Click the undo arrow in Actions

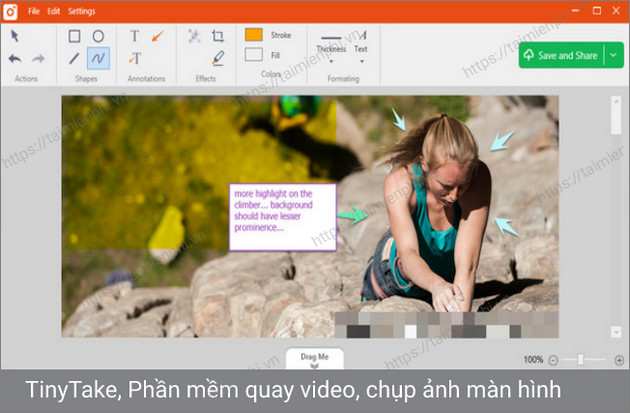pyautogui.click(x=15, y=59)
